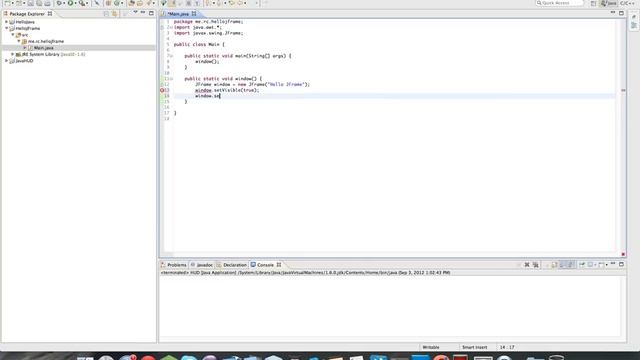The width and height of the screenshot is (640, 360).
Task: Select the *Main.java editor tab
Action: point(178,14)
